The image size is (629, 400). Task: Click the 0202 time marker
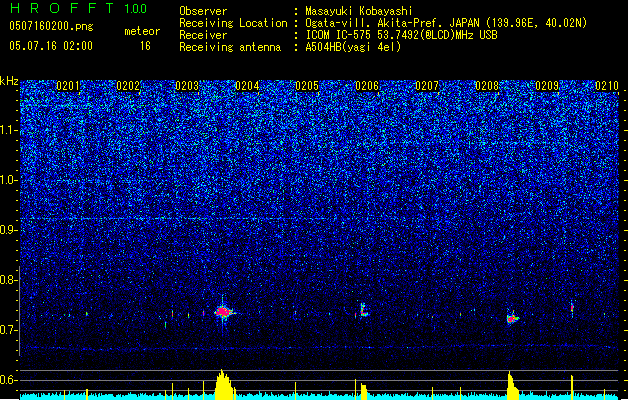tap(128, 86)
